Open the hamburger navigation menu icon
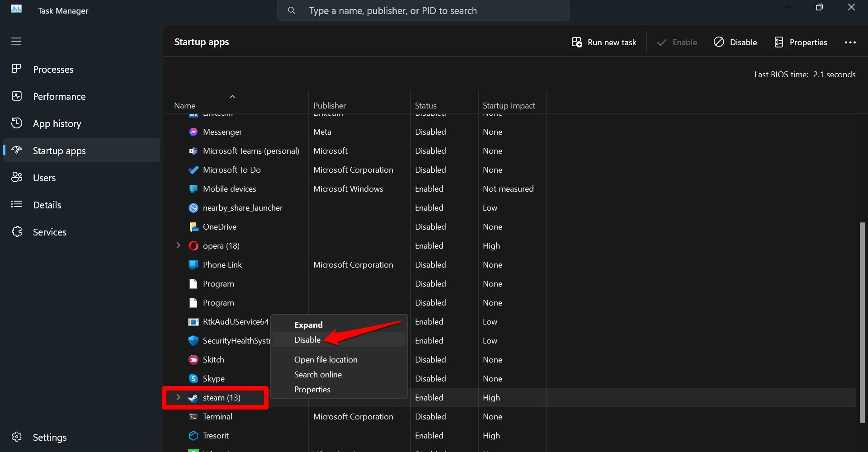 (x=16, y=42)
